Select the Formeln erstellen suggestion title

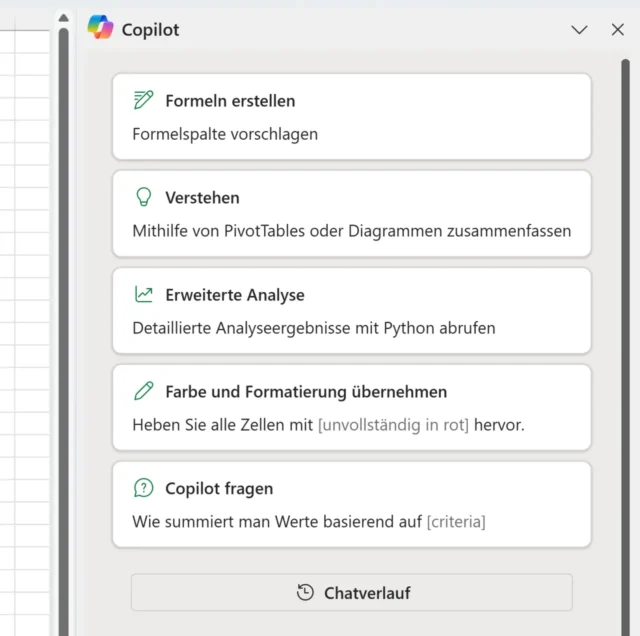[x=230, y=101]
